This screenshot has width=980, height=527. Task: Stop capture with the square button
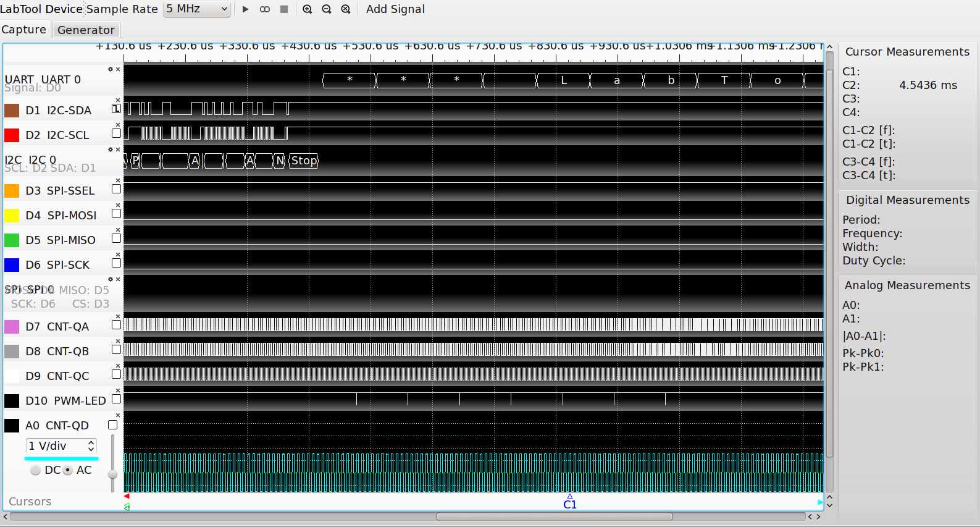click(284, 9)
